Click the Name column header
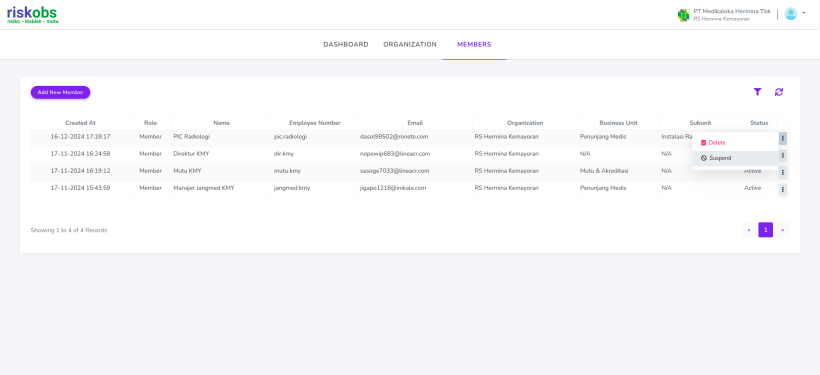820x375 pixels. coord(221,123)
